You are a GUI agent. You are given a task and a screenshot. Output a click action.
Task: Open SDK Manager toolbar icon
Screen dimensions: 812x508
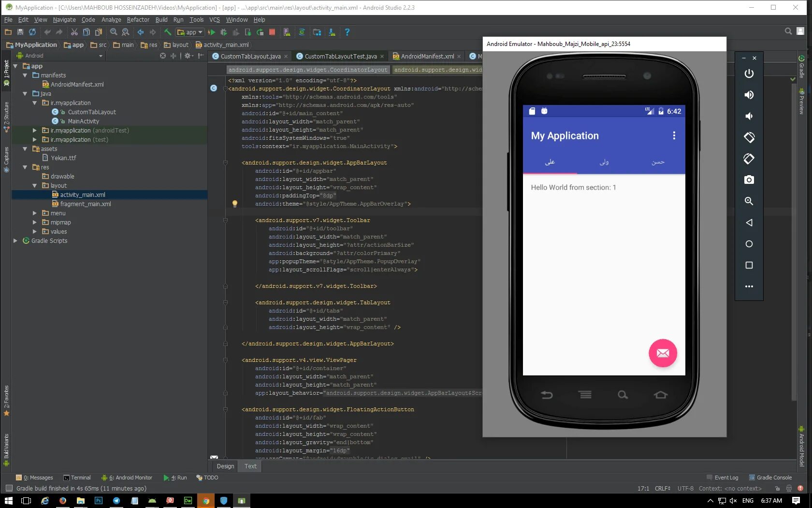point(332,32)
